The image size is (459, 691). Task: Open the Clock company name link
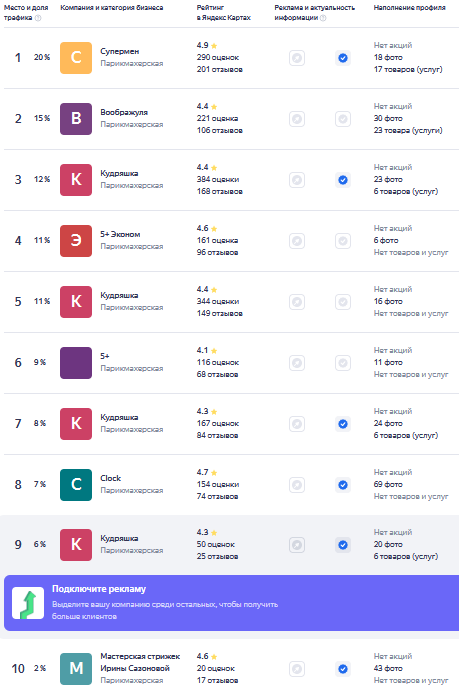[x=110, y=478]
